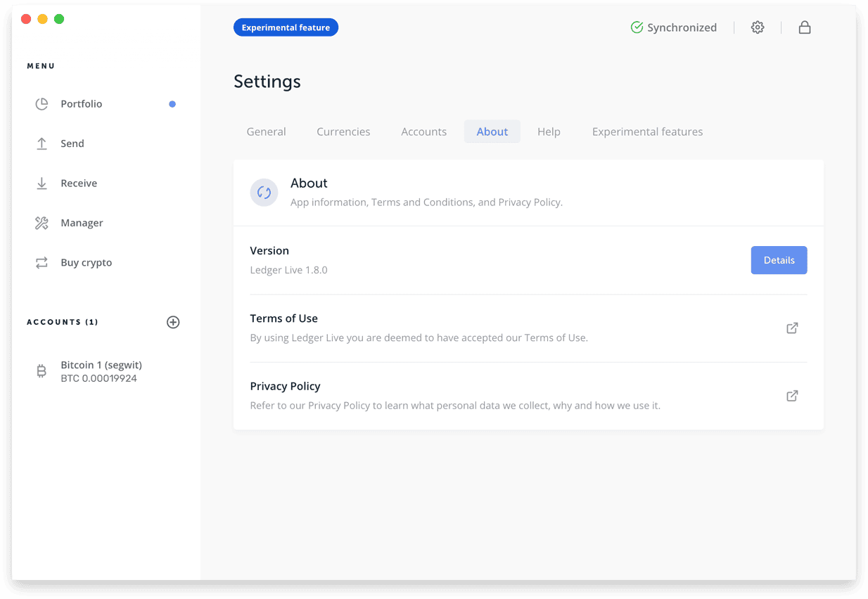The height and width of the screenshot is (599, 868).
Task: Click the About section circular icon
Action: pyautogui.click(x=264, y=192)
